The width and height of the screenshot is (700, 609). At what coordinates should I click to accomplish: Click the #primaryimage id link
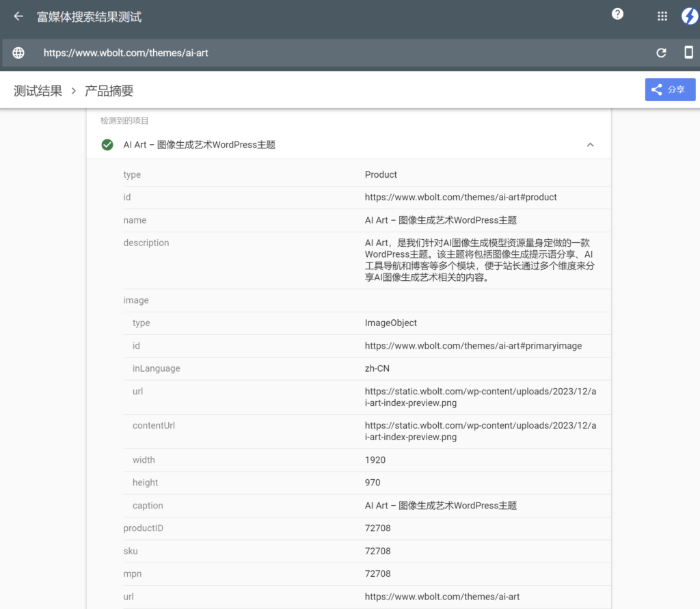click(x=474, y=345)
